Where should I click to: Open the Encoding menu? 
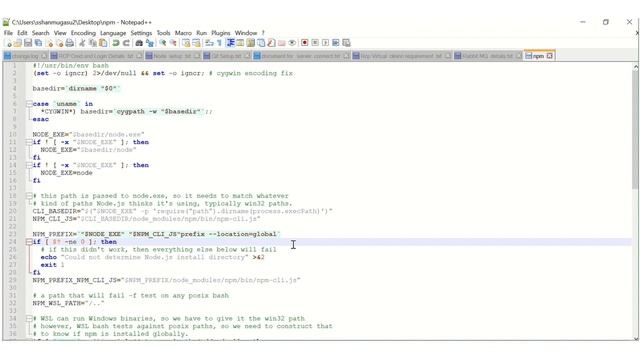(x=83, y=33)
